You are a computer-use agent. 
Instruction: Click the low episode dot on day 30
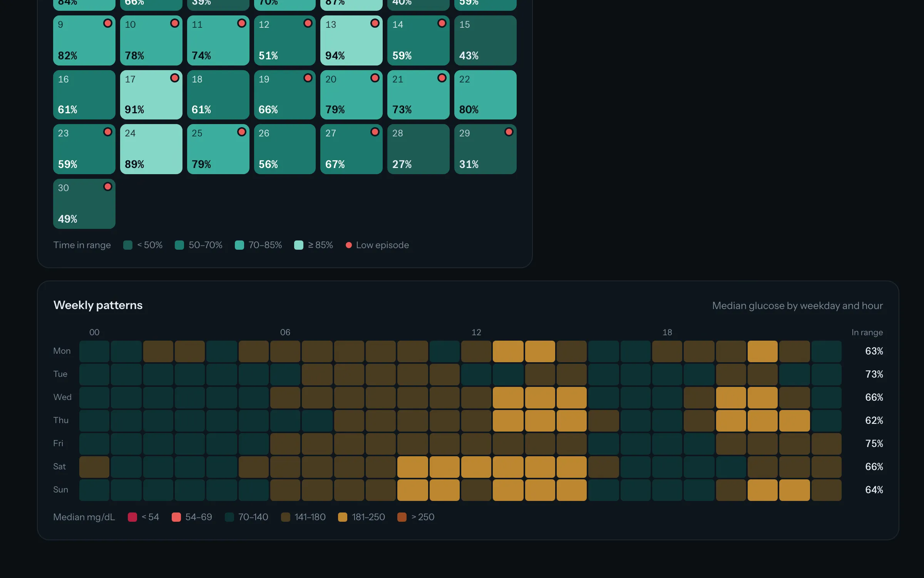coord(108,187)
